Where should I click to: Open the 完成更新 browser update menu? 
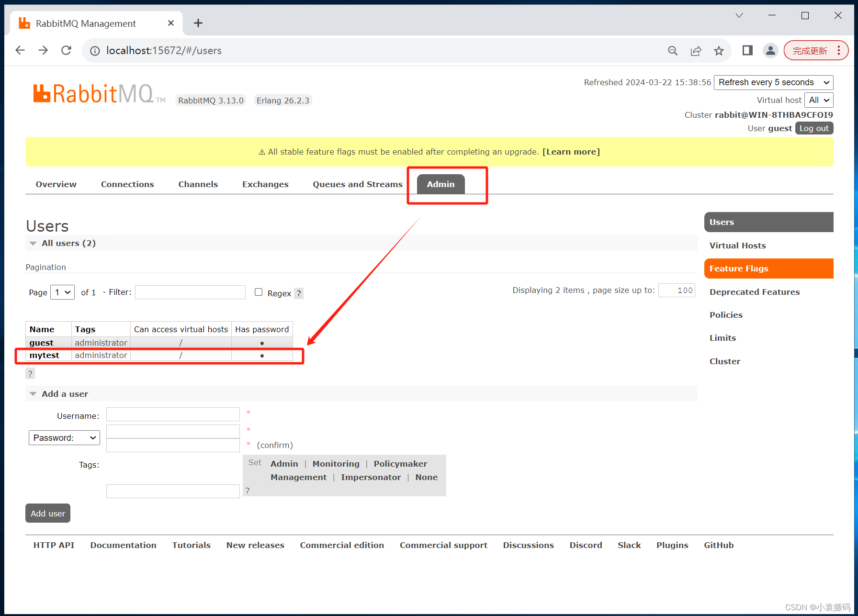pos(816,50)
